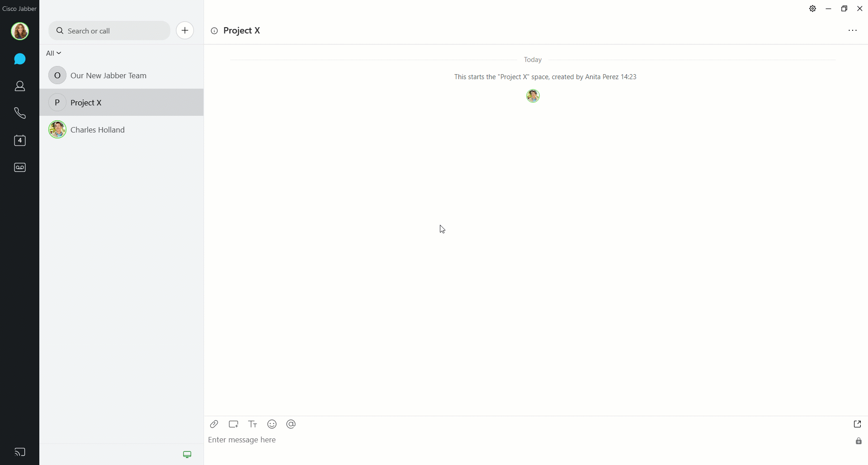This screenshot has height=465, width=868.
Task: Expand the All filter dropdown
Action: click(x=53, y=53)
